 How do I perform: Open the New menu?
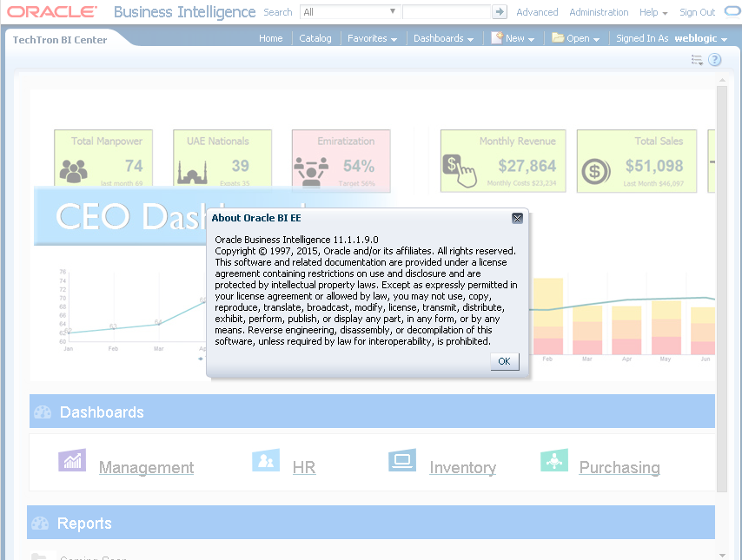tap(513, 38)
